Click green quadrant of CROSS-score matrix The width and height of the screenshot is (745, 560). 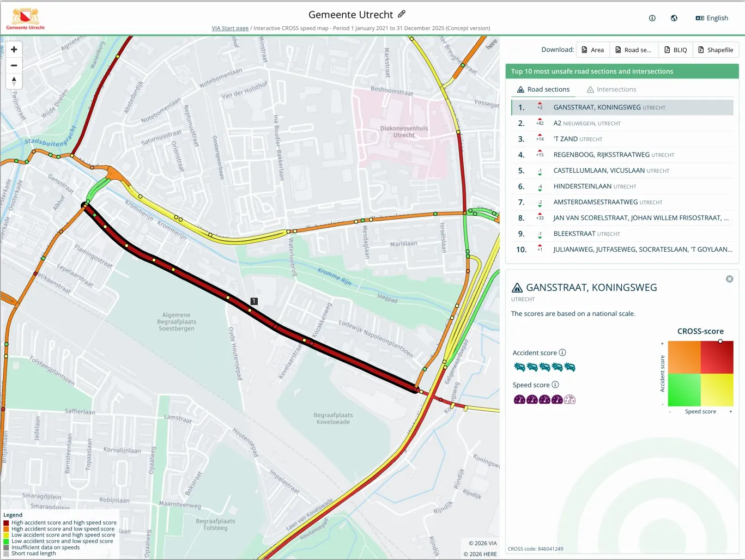[685, 390]
